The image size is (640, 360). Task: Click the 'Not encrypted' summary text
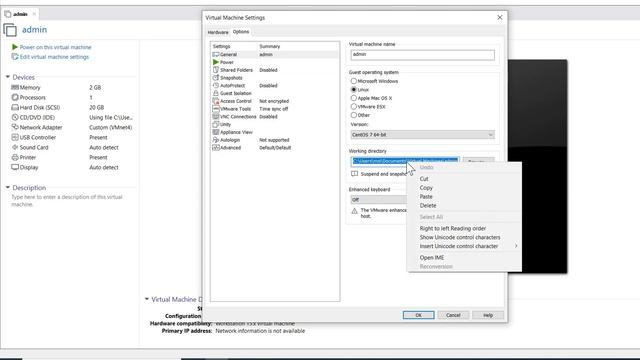coord(274,101)
